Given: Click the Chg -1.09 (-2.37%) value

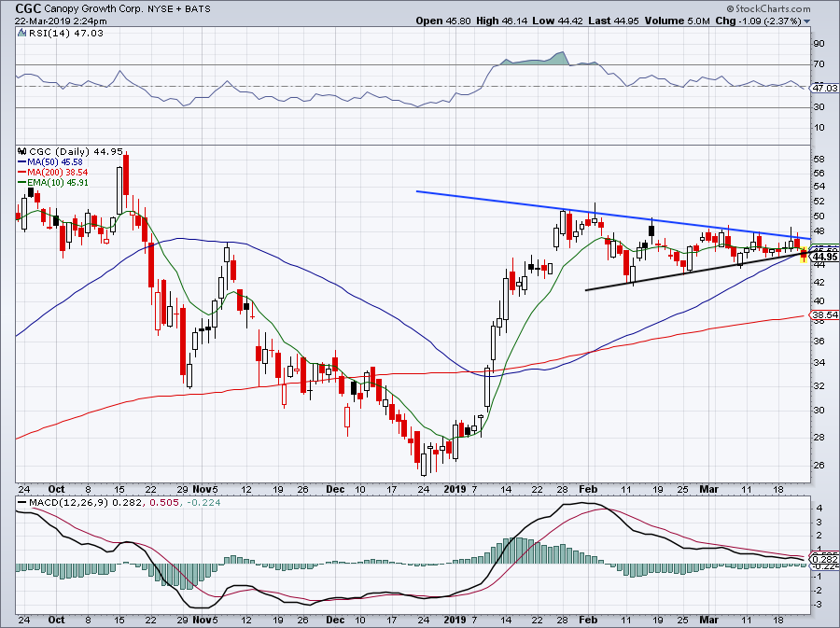Looking at the screenshot, I should pos(758,21).
